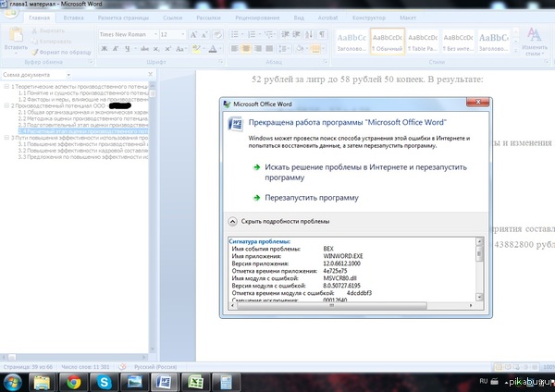Open the Вставка ribbon tab
Image resolution: width=555 pixels, height=392 pixels.
click(x=73, y=18)
